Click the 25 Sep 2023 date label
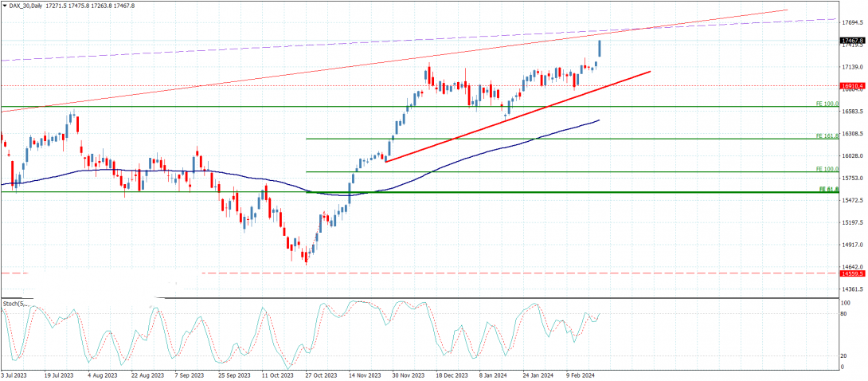 (236, 375)
